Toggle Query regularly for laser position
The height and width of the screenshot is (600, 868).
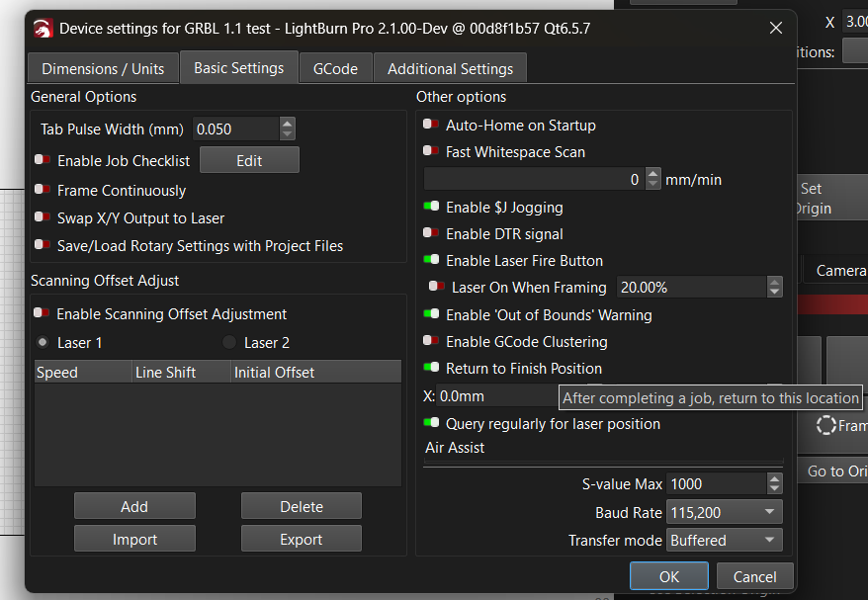[431, 423]
